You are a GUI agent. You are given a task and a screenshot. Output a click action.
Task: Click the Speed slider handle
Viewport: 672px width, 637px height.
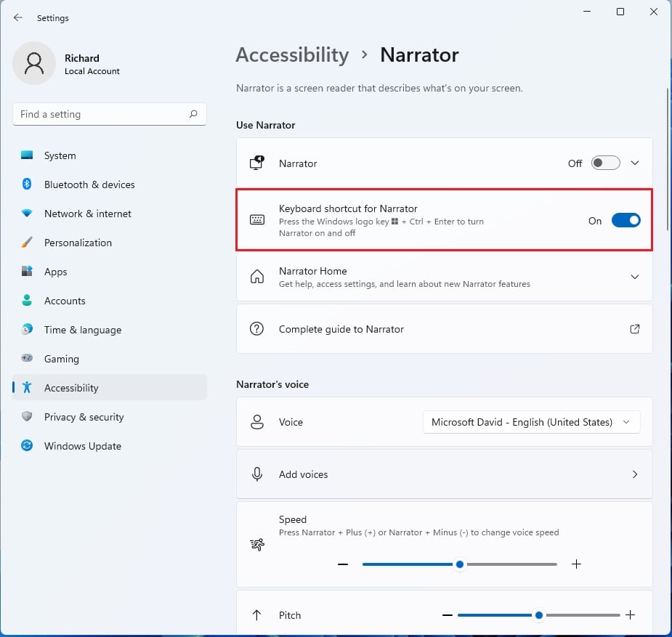click(x=459, y=564)
